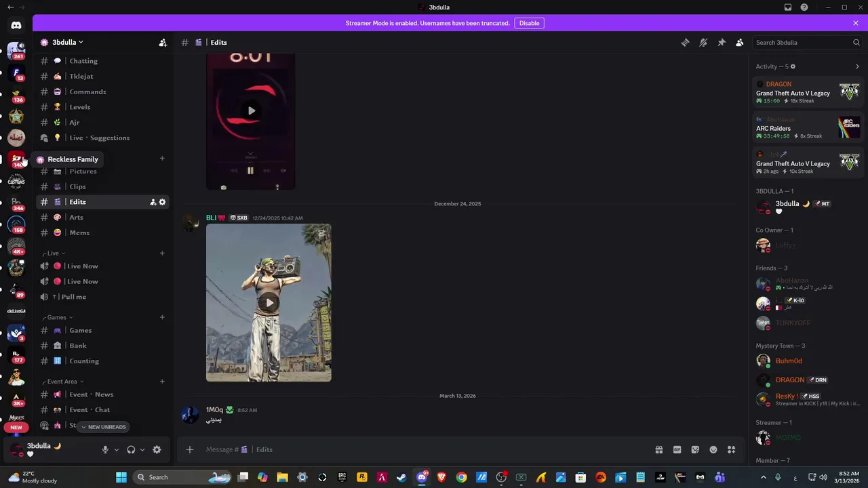This screenshot has width=868, height=488.
Task: Open User Settings gear icon
Action: (157, 449)
